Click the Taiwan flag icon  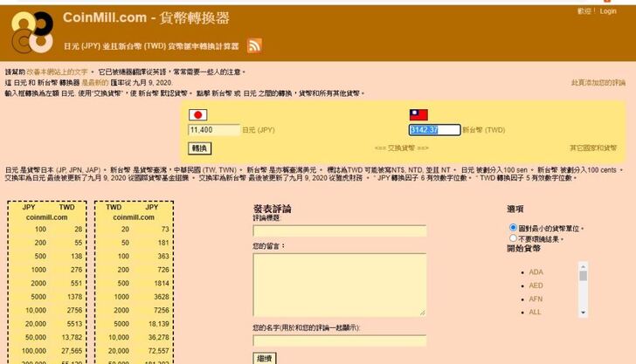click(418, 115)
